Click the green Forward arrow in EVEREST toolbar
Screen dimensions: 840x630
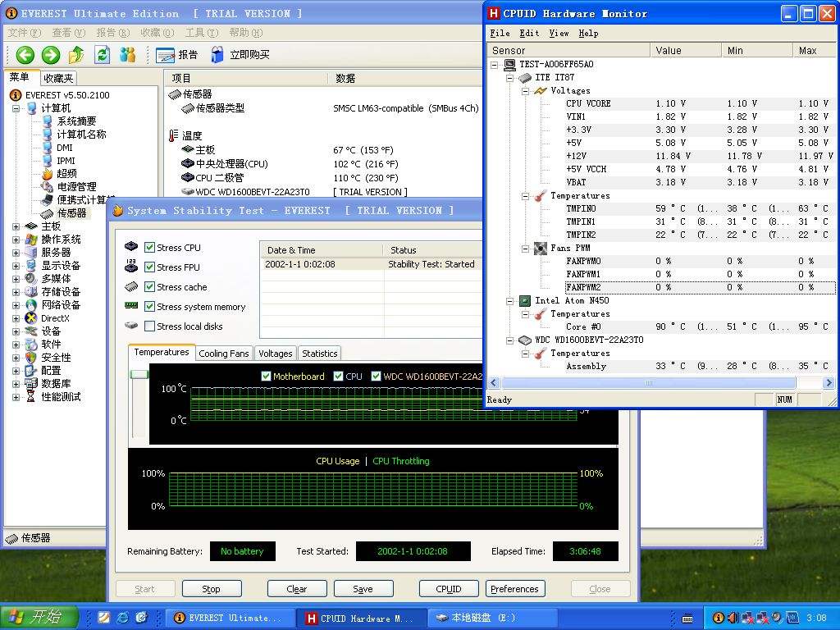tap(51, 55)
